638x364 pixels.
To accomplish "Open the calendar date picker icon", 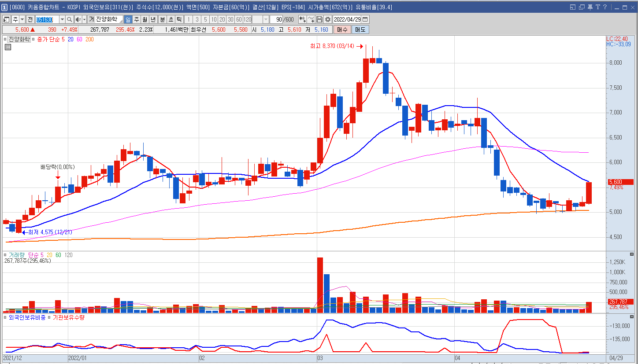I will 365,19.
